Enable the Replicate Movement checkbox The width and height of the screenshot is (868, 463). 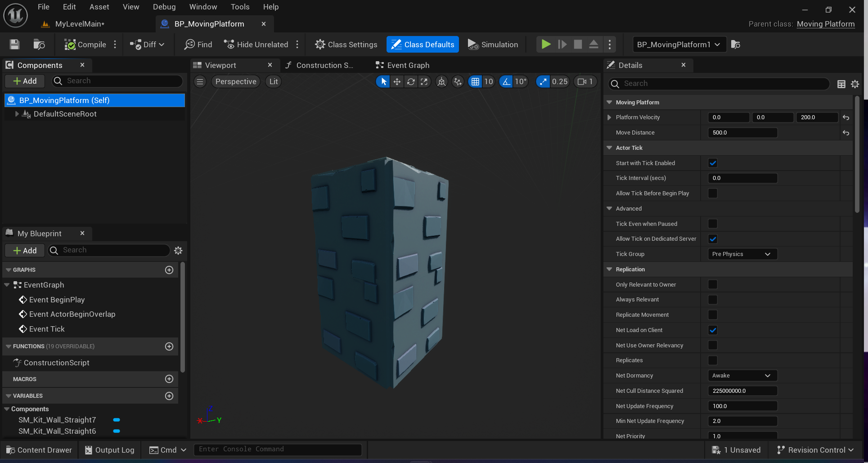click(713, 315)
